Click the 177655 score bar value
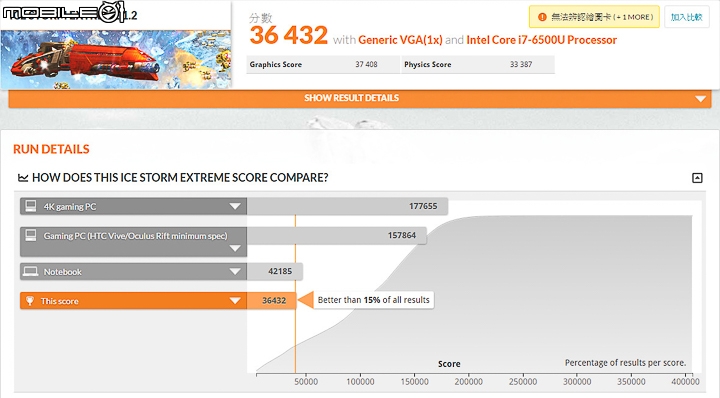This screenshot has width=720, height=398. (x=423, y=206)
